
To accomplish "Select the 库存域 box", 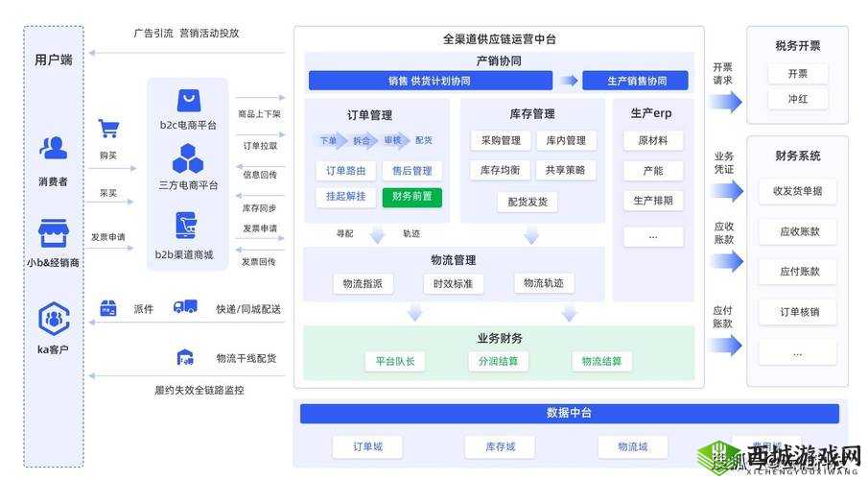I will click(x=500, y=446).
